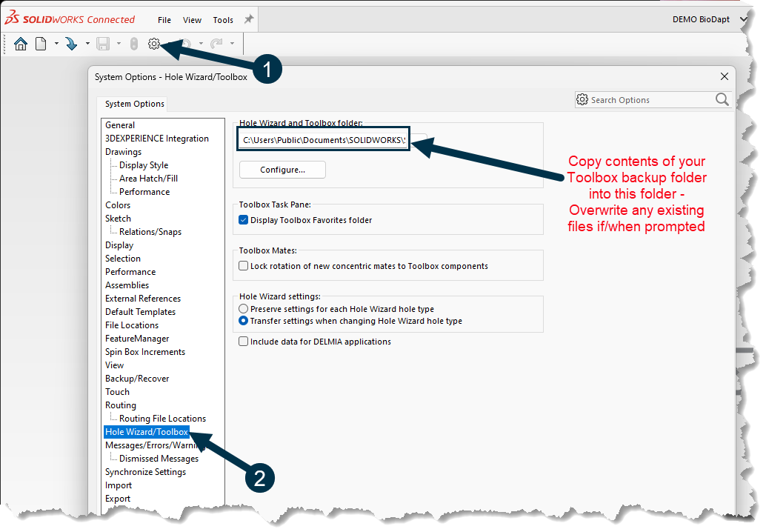Uncheck Display Toolbox Favorites folder
The image size is (766, 532).
243,220
